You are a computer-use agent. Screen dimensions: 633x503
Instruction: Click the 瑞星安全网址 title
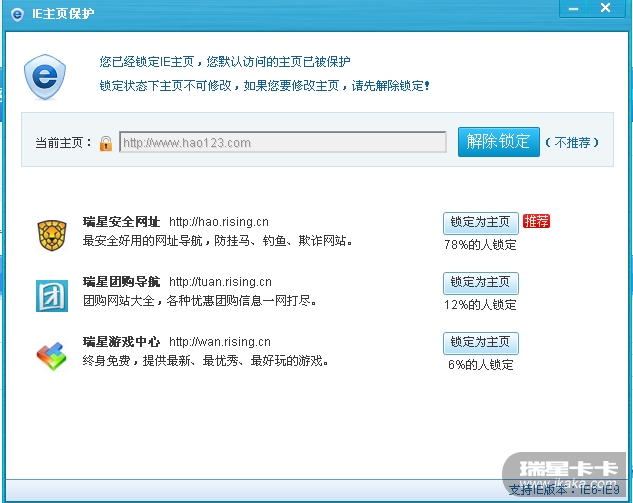point(121,222)
